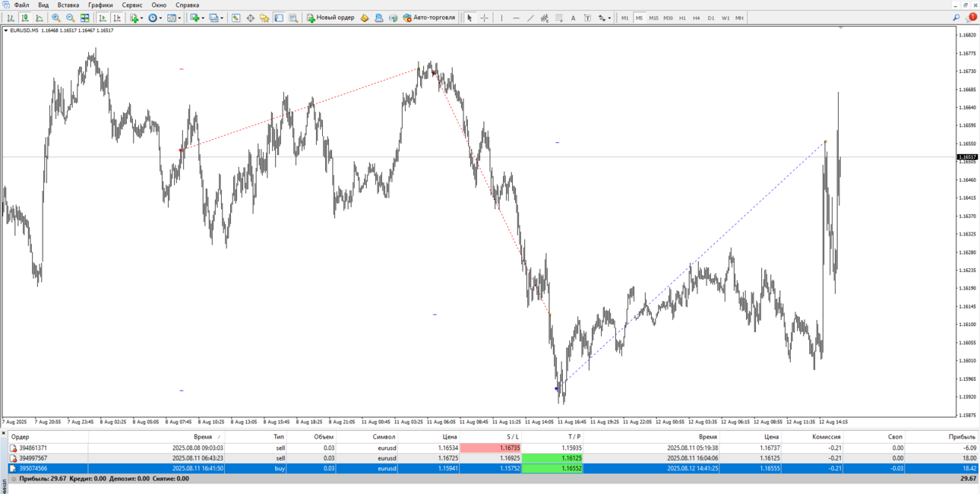
Task: Select text A tool
Action: click(x=573, y=17)
